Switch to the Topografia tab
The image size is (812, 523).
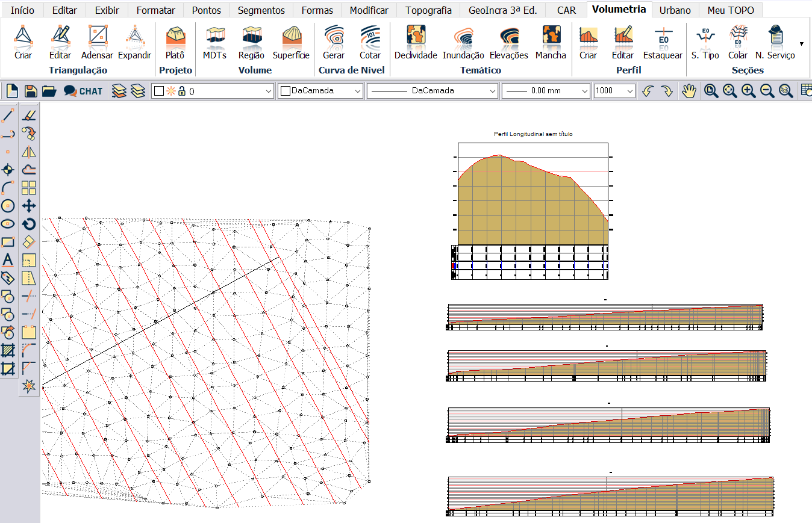(428, 10)
